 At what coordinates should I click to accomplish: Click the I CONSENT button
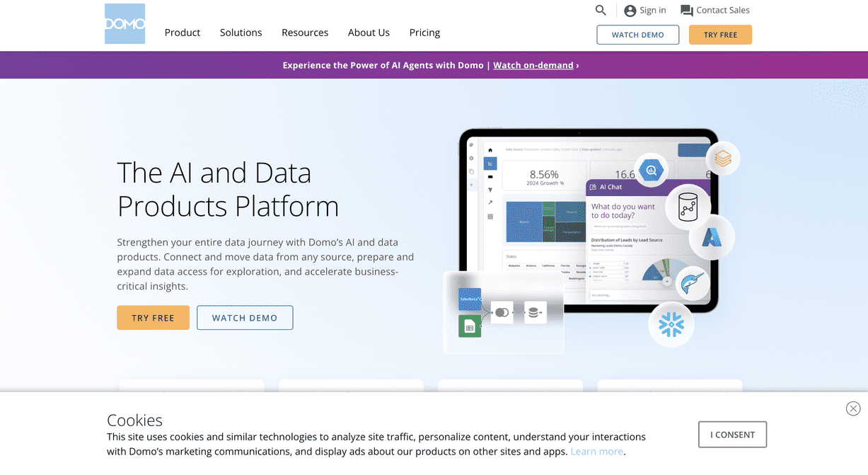point(733,435)
